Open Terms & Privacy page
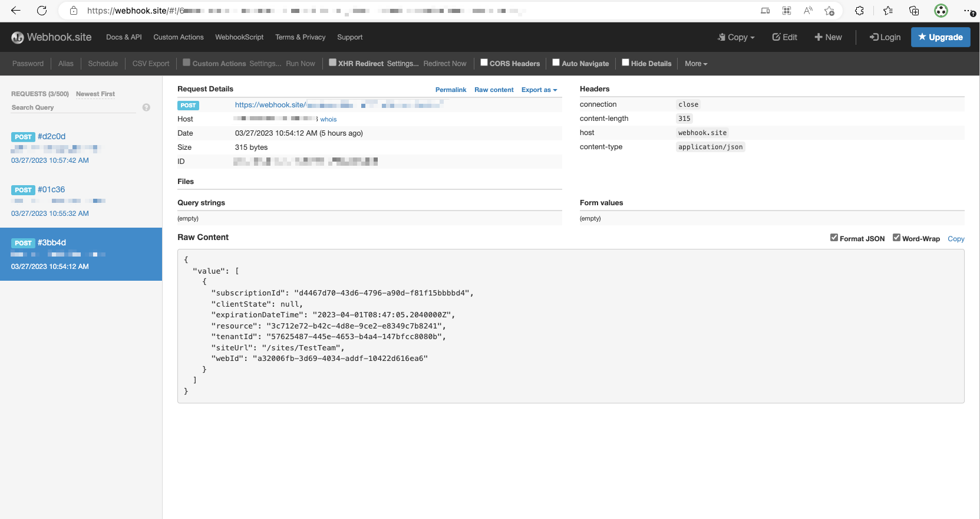 click(300, 37)
